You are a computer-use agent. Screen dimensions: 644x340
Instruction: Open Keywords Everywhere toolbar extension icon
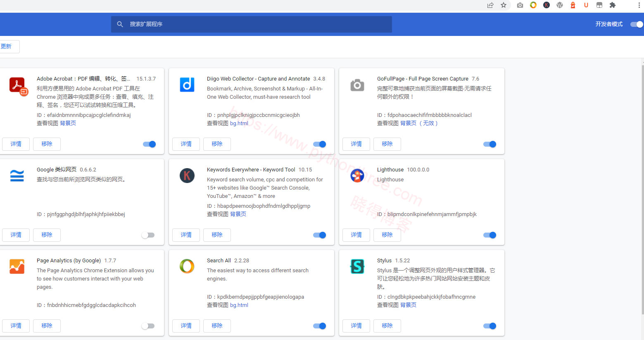pos(547,5)
